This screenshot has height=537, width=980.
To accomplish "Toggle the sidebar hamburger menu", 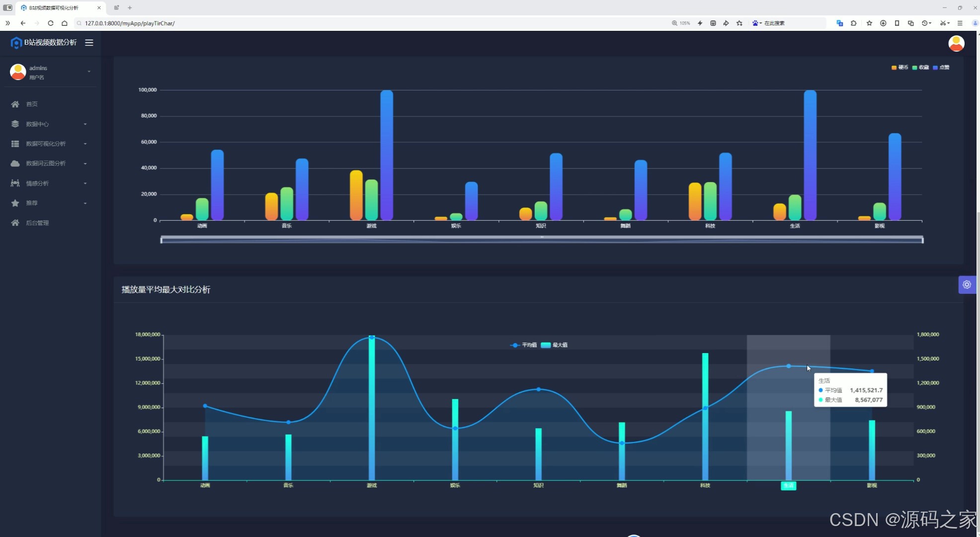I will pos(89,43).
